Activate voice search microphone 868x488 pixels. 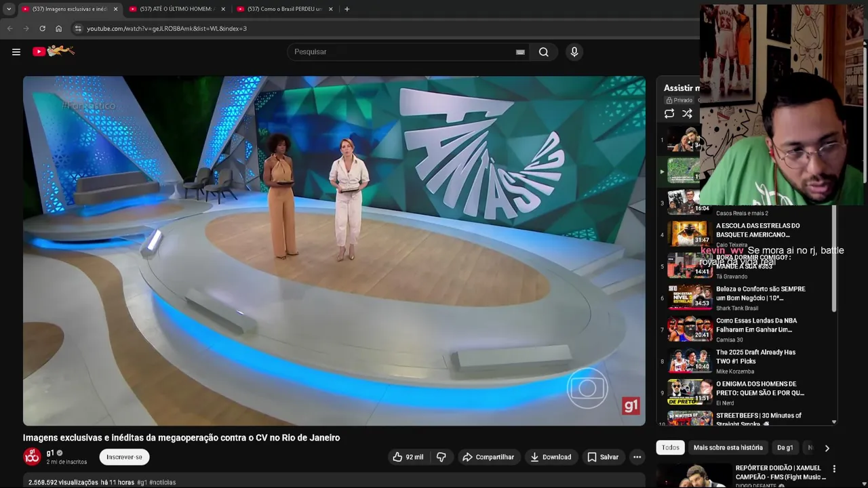point(574,52)
